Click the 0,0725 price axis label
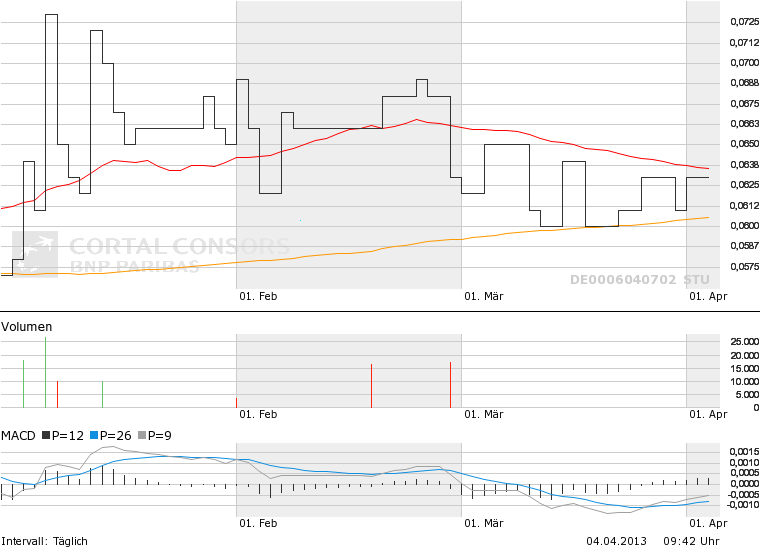Viewport: 760px width, 548px height. [743, 21]
